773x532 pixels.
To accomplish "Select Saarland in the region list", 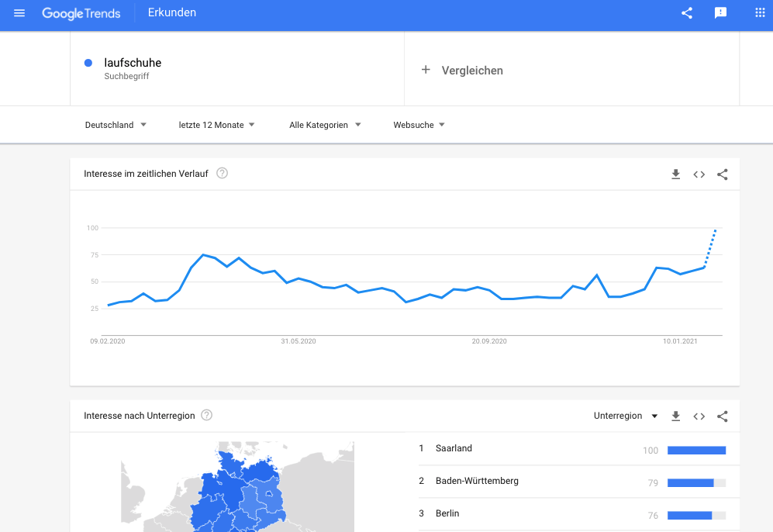I will click(578, 449).
